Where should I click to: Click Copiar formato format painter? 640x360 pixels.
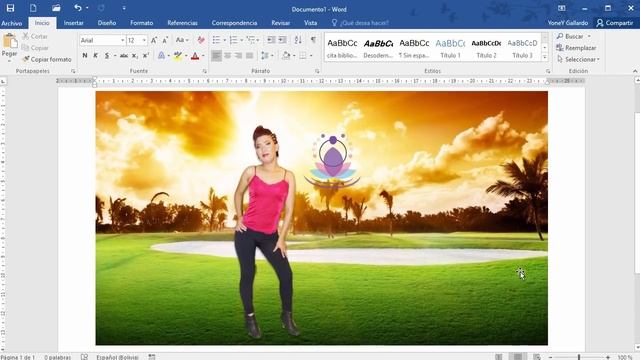tap(47, 59)
